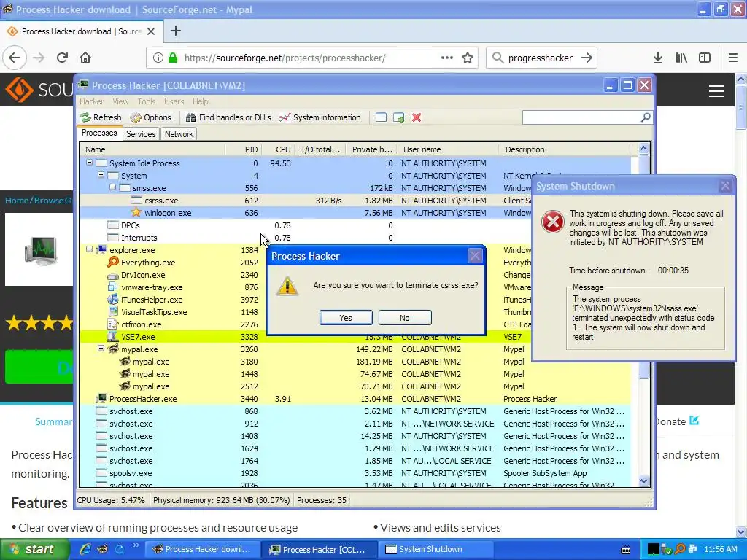747x560 pixels.
Task: Switch to Process Hacker download taskbar item
Action: coord(203,549)
